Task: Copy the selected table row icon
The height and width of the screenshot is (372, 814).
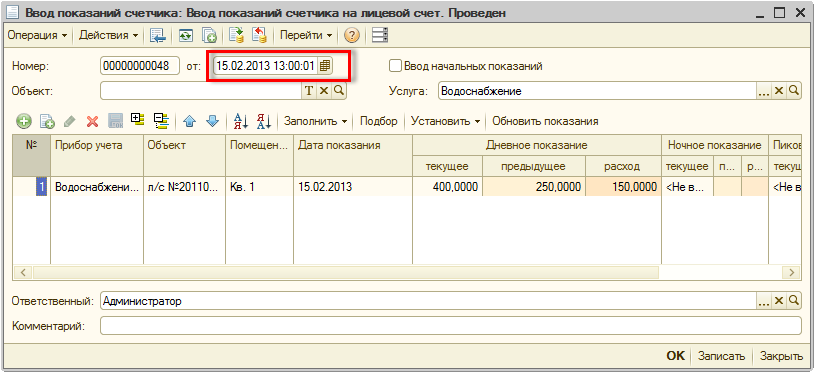Action: coord(47,121)
